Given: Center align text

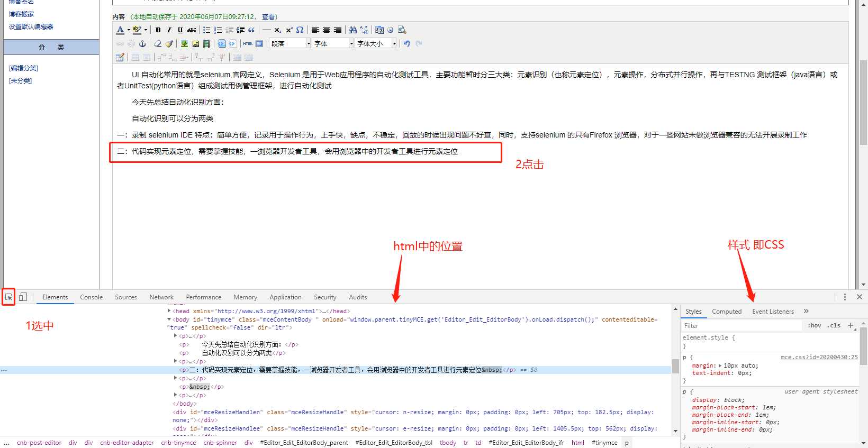Looking at the screenshot, I should pos(327,30).
